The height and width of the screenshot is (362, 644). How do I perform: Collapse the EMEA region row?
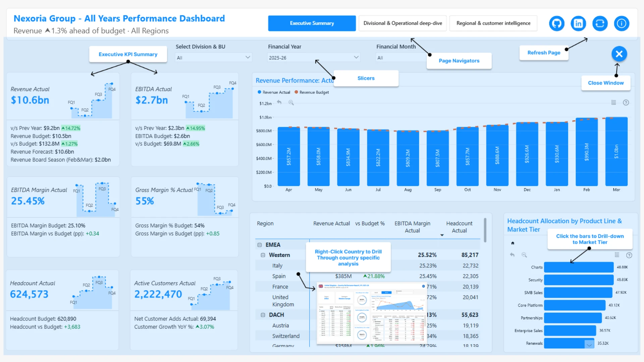point(260,245)
